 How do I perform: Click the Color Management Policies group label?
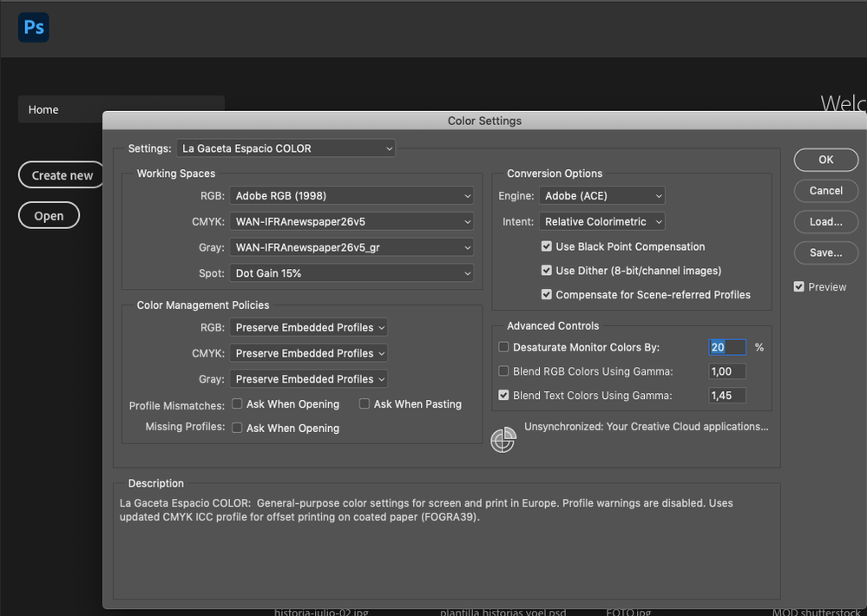[x=203, y=305]
